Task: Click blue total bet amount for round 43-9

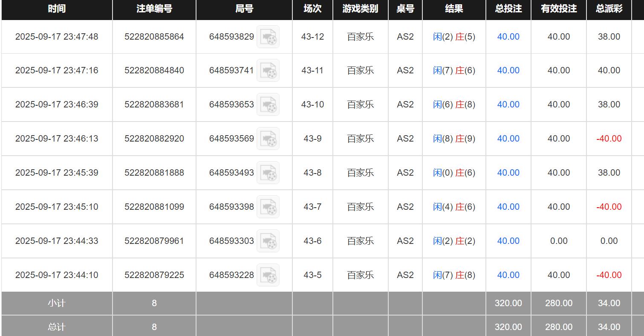Action: pos(508,139)
